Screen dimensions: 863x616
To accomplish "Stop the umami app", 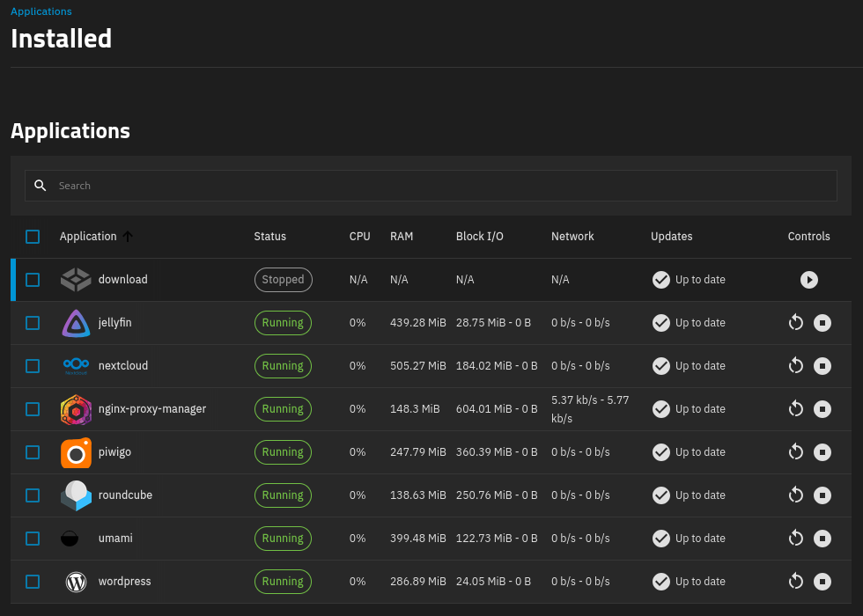I will click(822, 538).
